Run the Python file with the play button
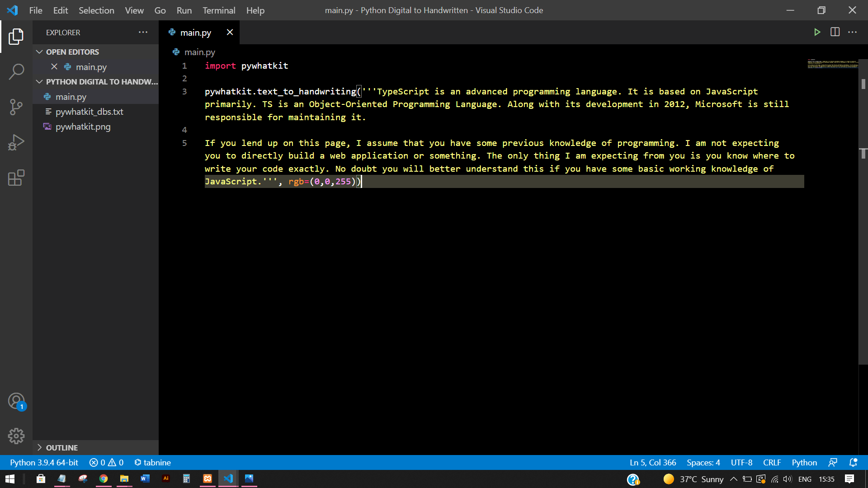The width and height of the screenshot is (868, 488). pyautogui.click(x=817, y=32)
